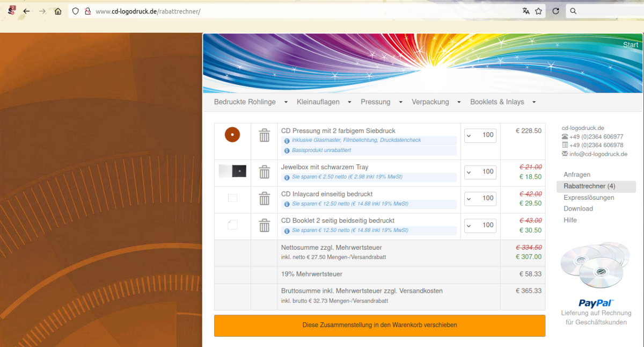Click the browser reload icon
644x347 pixels.
[555, 11]
